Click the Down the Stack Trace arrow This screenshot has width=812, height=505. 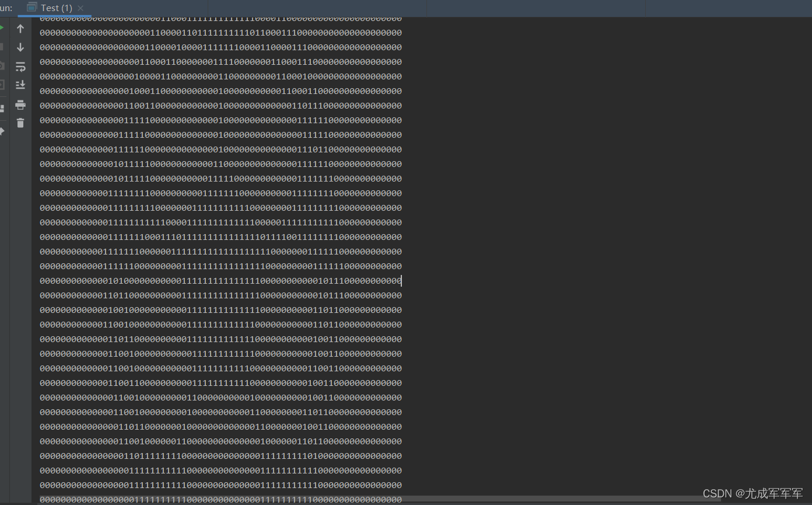20,47
